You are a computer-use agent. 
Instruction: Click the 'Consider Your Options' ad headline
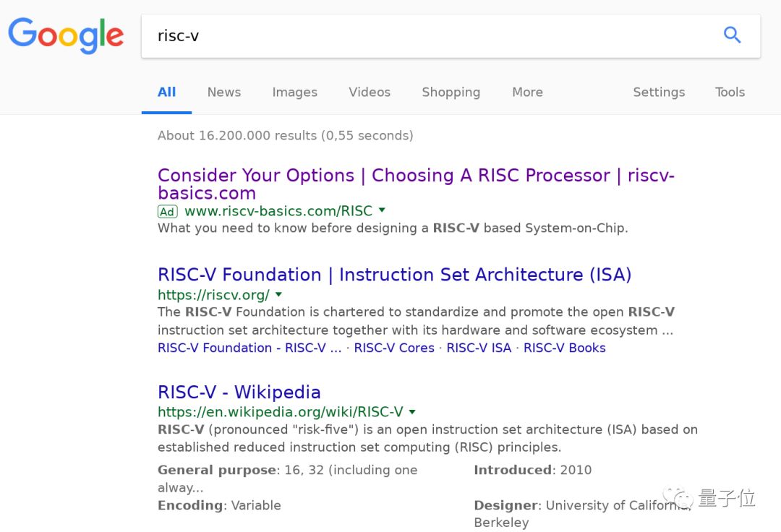pyautogui.click(x=415, y=176)
